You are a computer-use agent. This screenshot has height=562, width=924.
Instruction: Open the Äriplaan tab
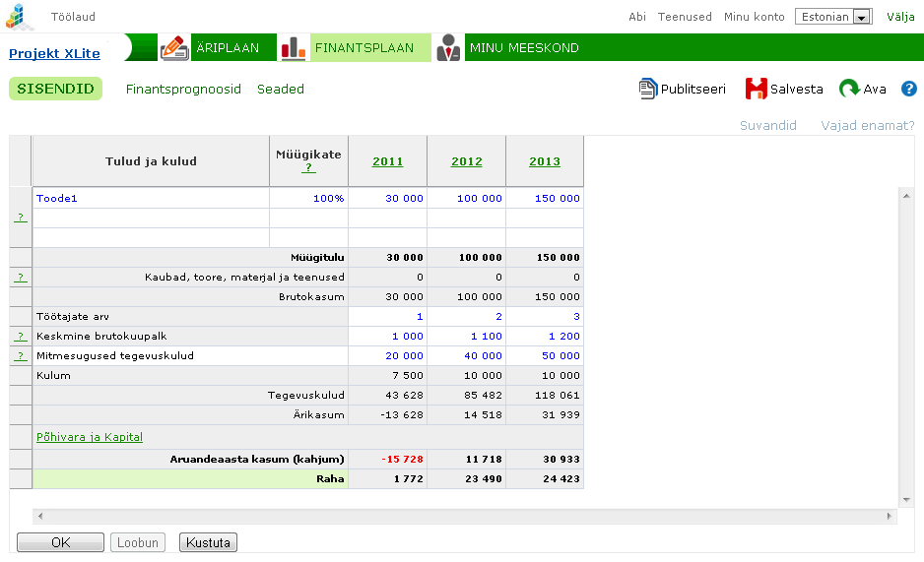coord(228,47)
